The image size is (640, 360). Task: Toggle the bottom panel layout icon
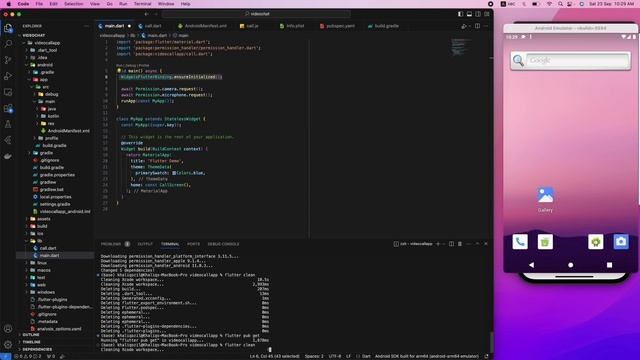(x=469, y=14)
